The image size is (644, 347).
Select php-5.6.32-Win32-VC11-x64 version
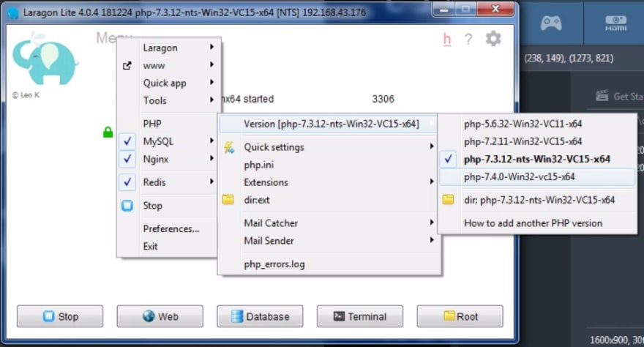tap(537, 124)
